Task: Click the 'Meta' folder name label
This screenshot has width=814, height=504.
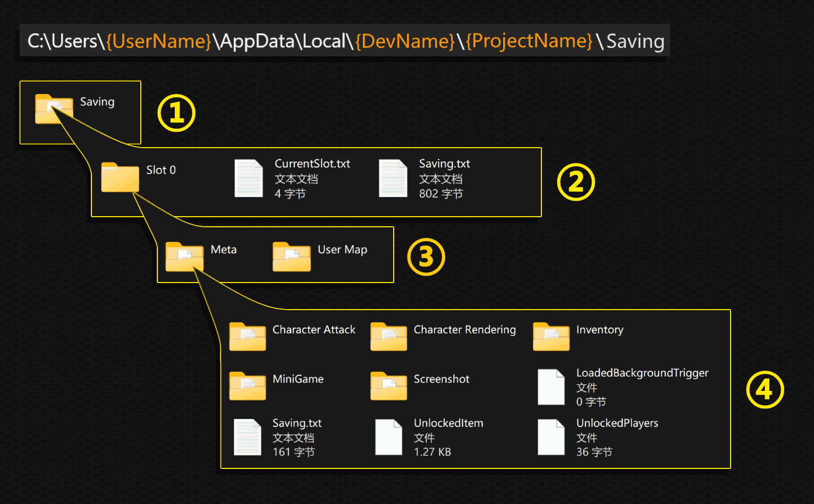Action: [x=224, y=250]
